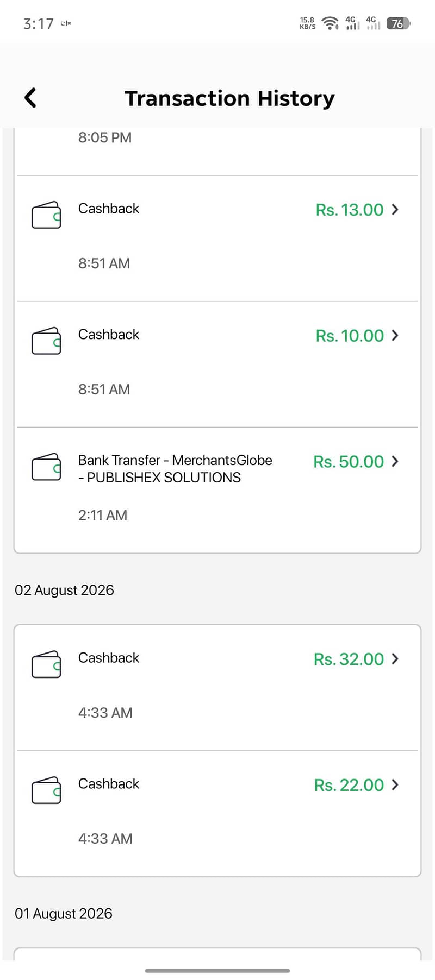
Task: Select the Cashback entry at 4:33 AM worth Rs. 22.00
Action: pos(217,813)
